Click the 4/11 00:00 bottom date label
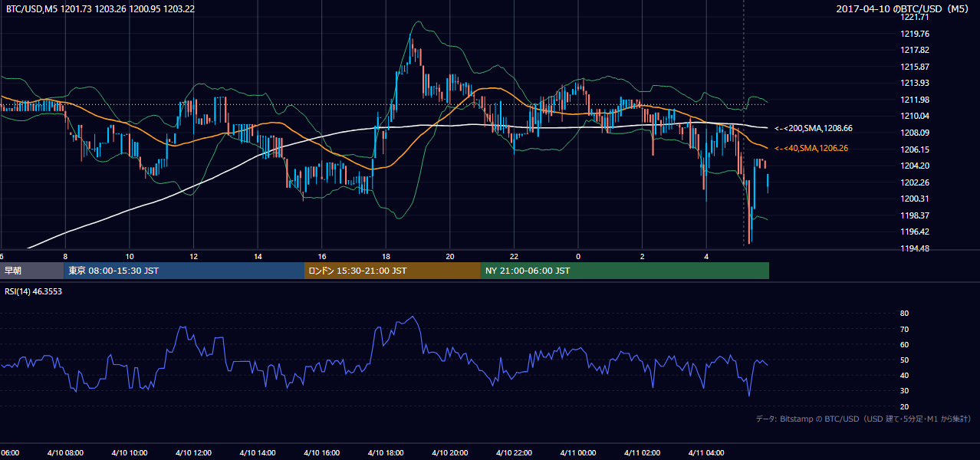This screenshot has width=980, height=460. coord(578,453)
